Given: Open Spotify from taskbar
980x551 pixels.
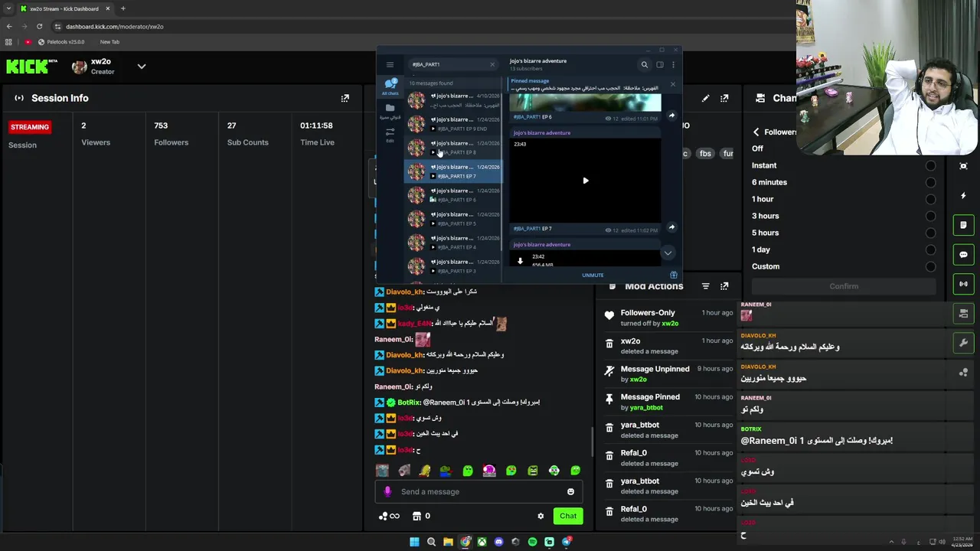Looking at the screenshot, I should click(532, 542).
